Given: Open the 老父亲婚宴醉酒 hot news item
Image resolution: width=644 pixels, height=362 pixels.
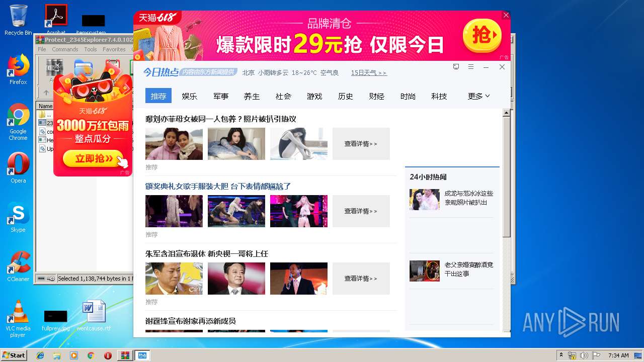Looking at the screenshot, I should (x=451, y=270).
